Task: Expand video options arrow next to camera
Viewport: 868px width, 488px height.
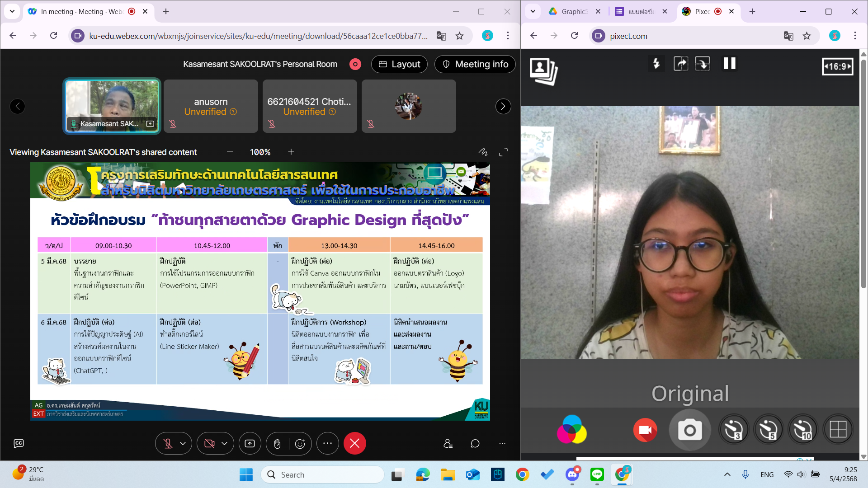Action: tap(224, 444)
